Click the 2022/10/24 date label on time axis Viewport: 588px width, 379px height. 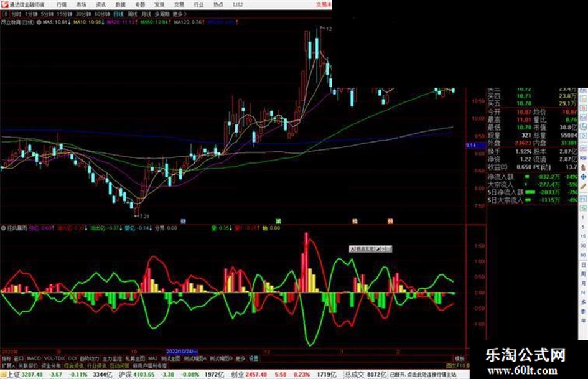[x=182, y=352]
